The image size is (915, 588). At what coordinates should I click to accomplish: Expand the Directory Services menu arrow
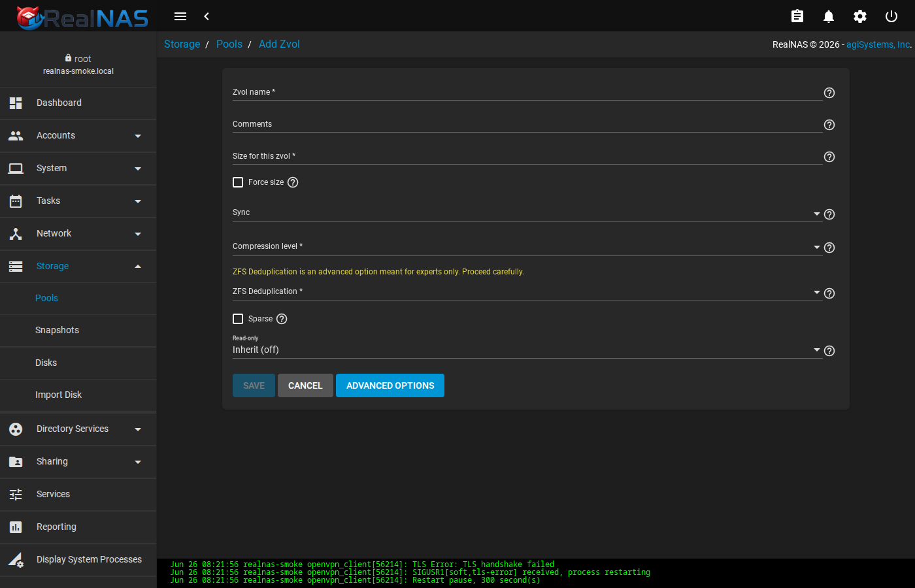tap(138, 429)
